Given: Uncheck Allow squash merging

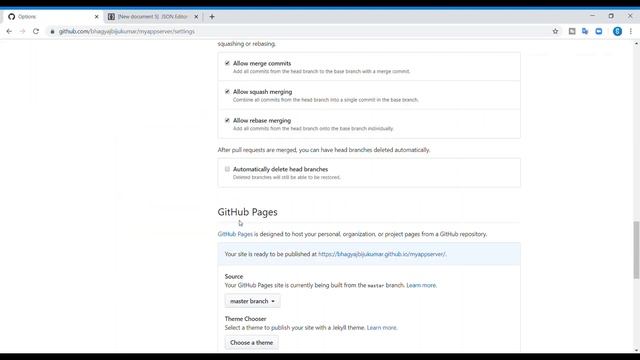Looking at the screenshot, I should point(227,92).
